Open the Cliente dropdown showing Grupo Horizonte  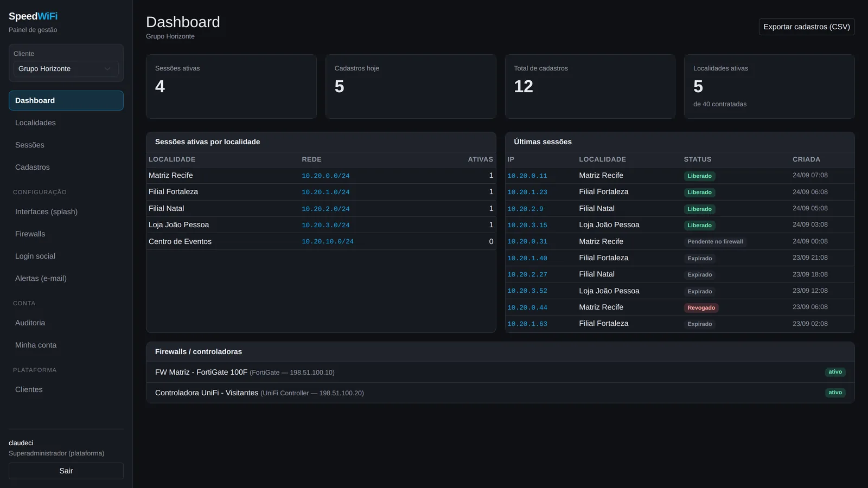click(66, 69)
